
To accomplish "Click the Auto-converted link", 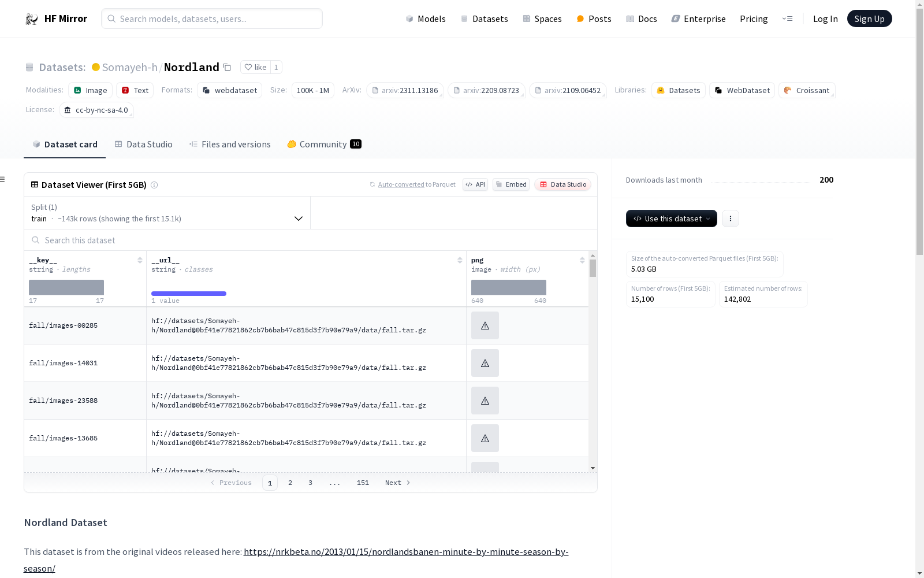I will click(401, 184).
